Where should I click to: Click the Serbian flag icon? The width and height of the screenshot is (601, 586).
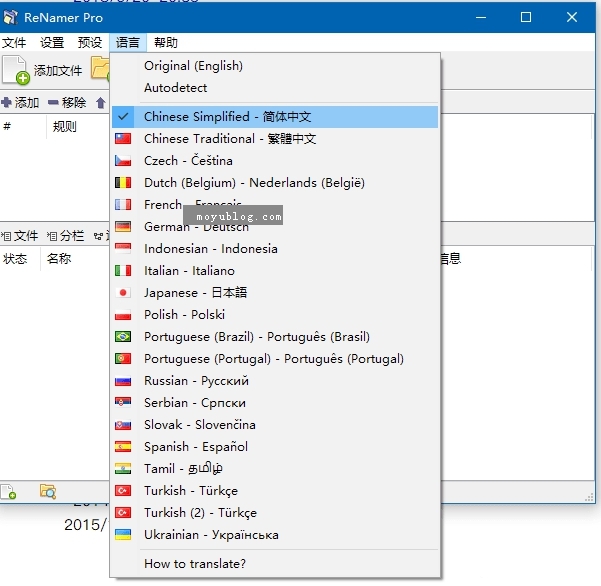click(x=123, y=402)
